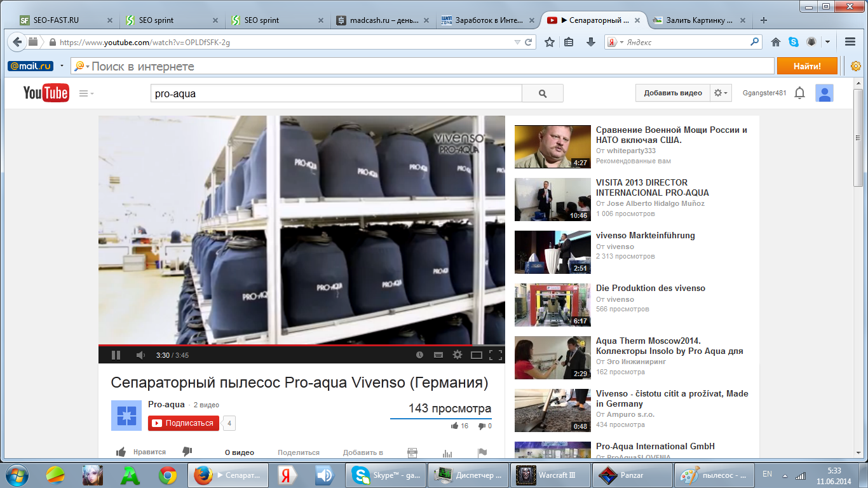Click the Добавить видео button
868x488 pixels.
[x=673, y=93]
